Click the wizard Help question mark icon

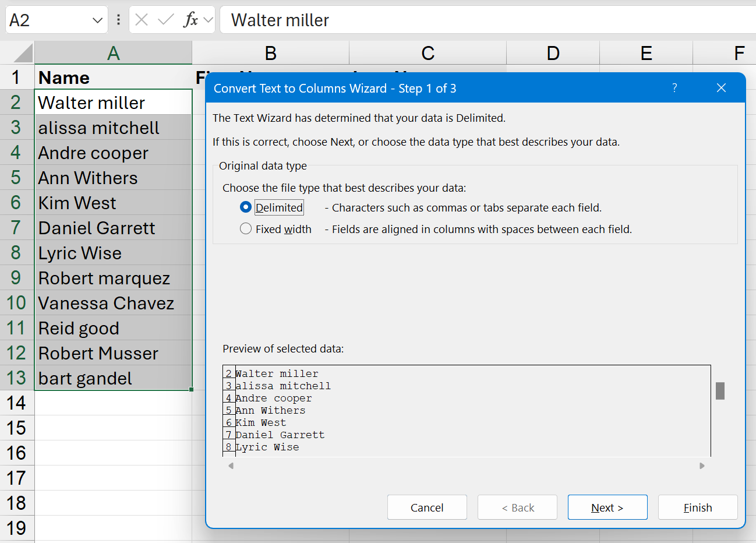674,88
